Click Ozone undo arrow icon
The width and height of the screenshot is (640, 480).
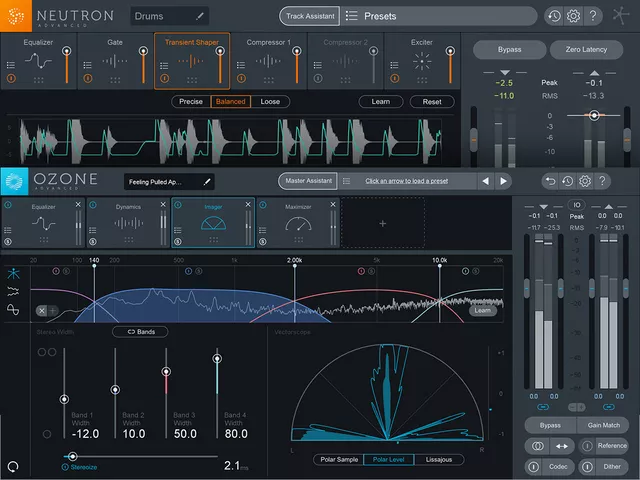550,181
